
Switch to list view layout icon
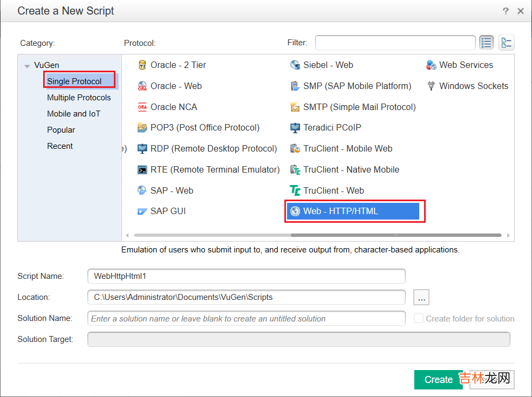tap(486, 43)
